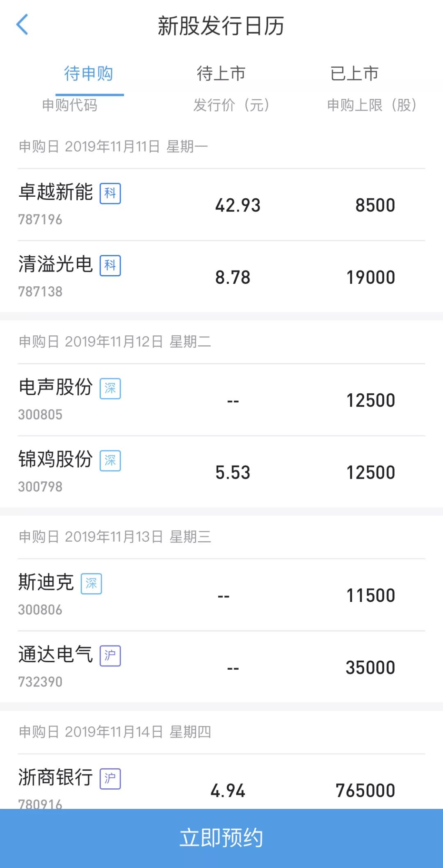Tap the back arrow icon
This screenshot has height=868, width=443.
pyautogui.click(x=22, y=25)
